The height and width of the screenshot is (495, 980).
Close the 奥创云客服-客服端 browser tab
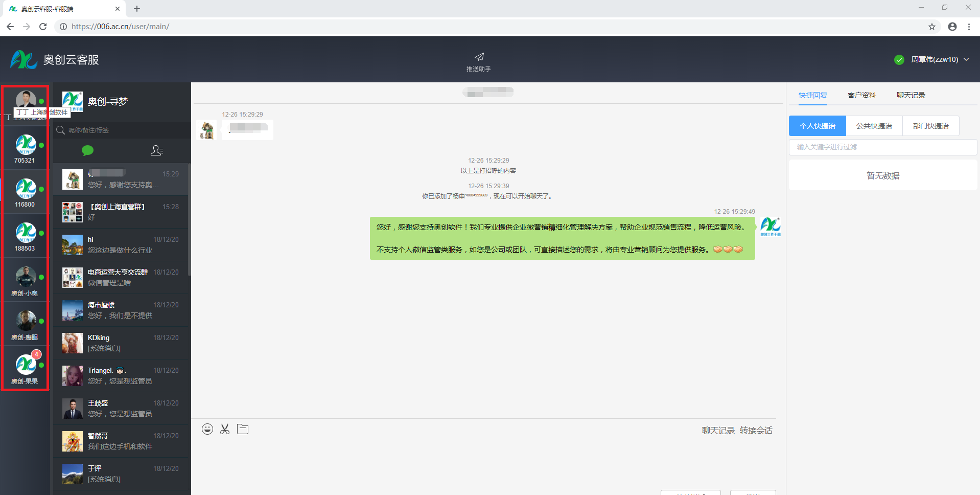click(x=118, y=9)
